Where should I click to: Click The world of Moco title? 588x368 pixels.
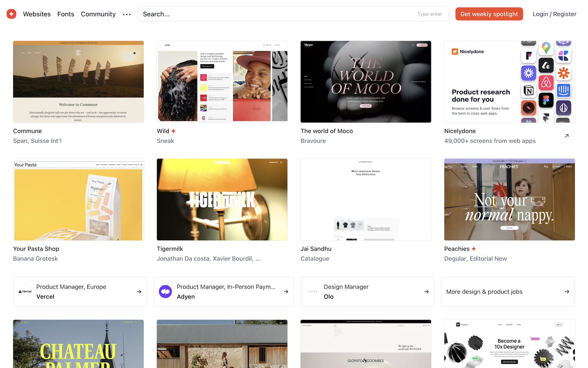tap(327, 131)
